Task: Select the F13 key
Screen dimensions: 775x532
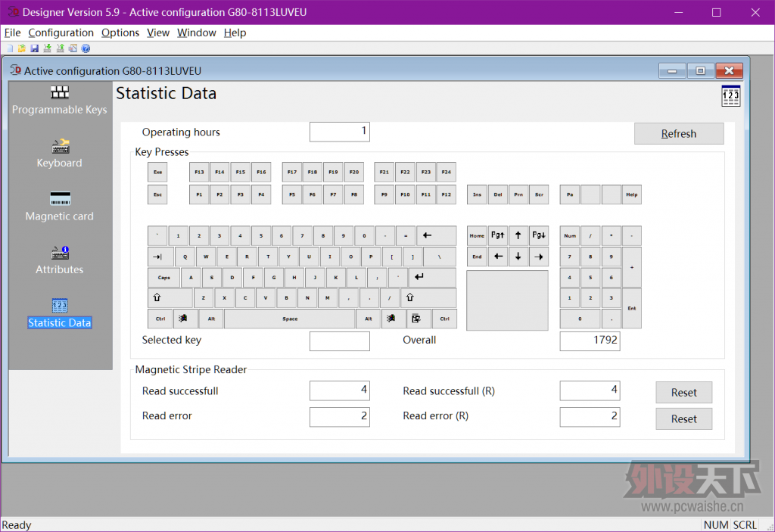Action: tap(199, 172)
